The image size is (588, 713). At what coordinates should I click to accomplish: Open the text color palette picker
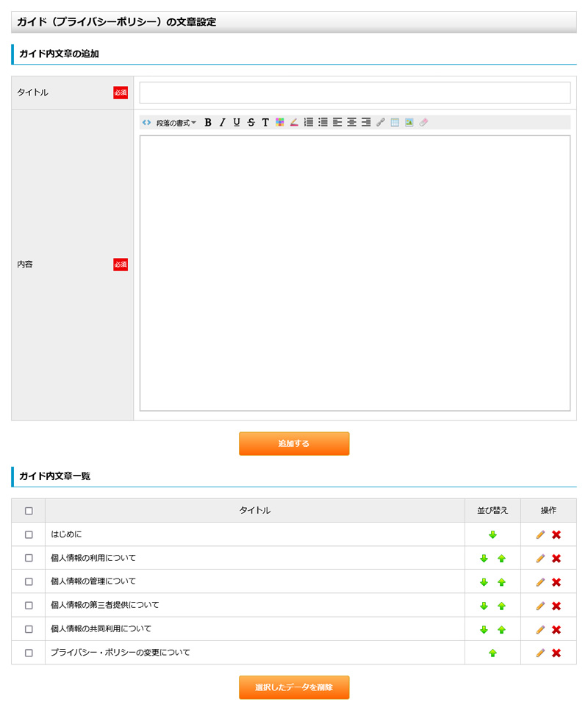coord(279,123)
